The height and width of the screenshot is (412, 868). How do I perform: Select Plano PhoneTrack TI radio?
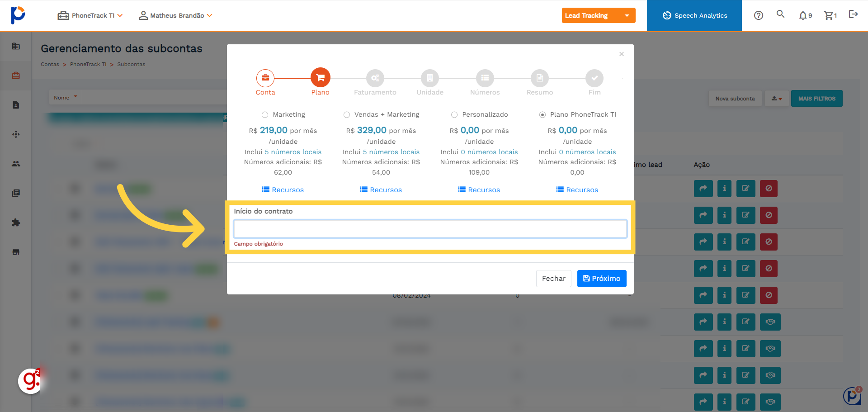(x=542, y=115)
